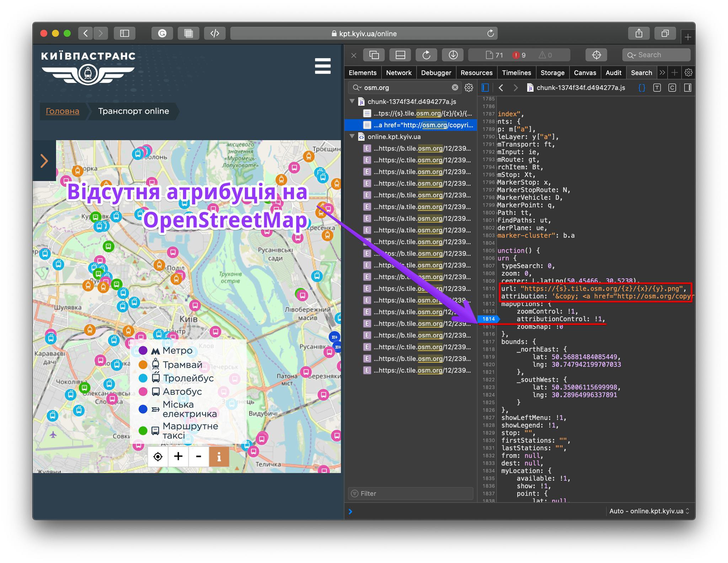The width and height of the screenshot is (728, 563).
Task: Collapse the online.kpt.kyiv.ua results group
Action: [x=352, y=137]
